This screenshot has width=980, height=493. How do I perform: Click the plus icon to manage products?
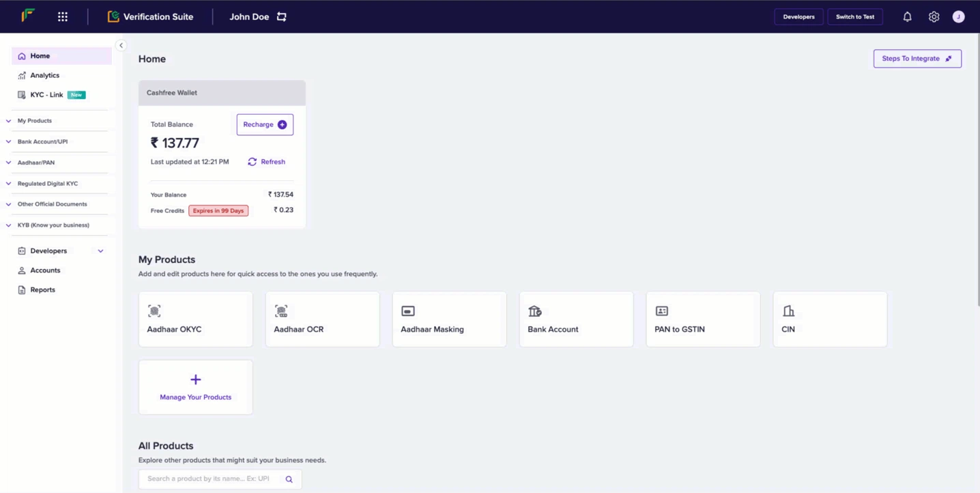pyautogui.click(x=196, y=380)
